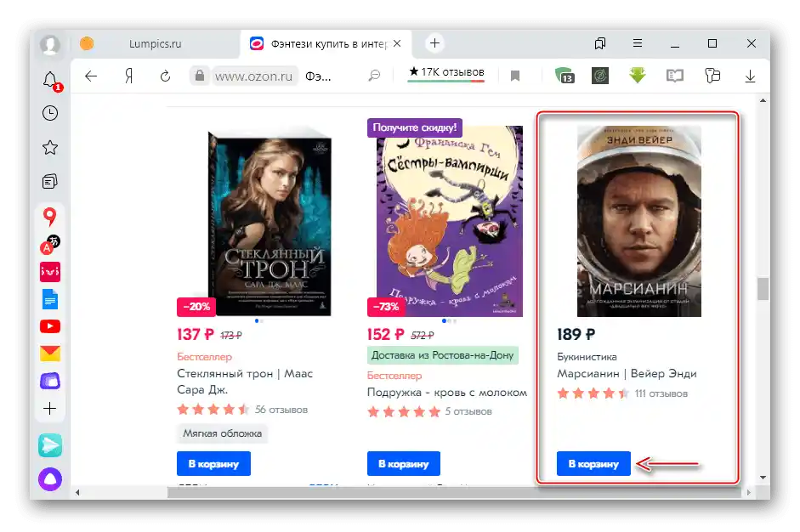800x532 pixels.
Task: Open the purple app sidebar icon
Action: [50, 381]
